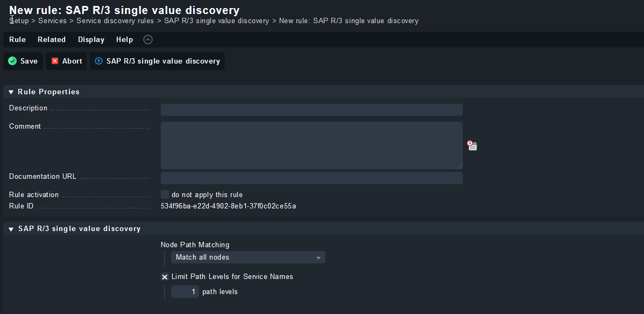Open the Display menu
The image size is (644, 314).
click(x=91, y=39)
